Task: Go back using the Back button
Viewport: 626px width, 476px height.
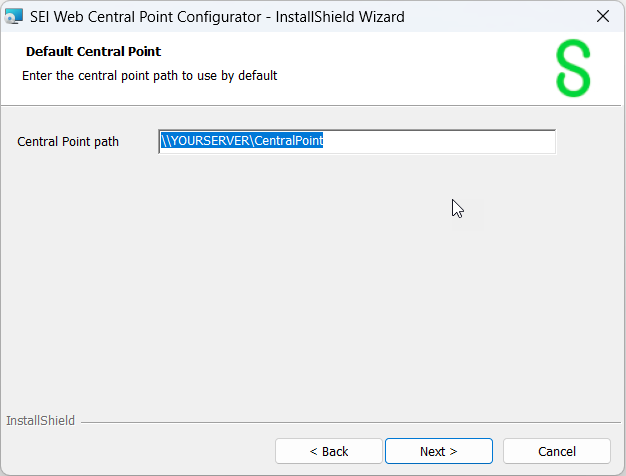Action: 329,451
